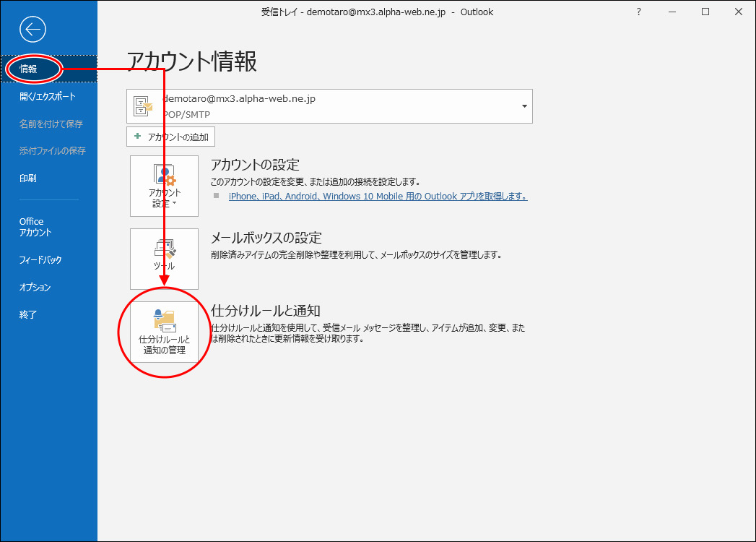This screenshot has width=756, height=542.
Task: Open the アカウント設定 button
Action: click(x=164, y=186)
